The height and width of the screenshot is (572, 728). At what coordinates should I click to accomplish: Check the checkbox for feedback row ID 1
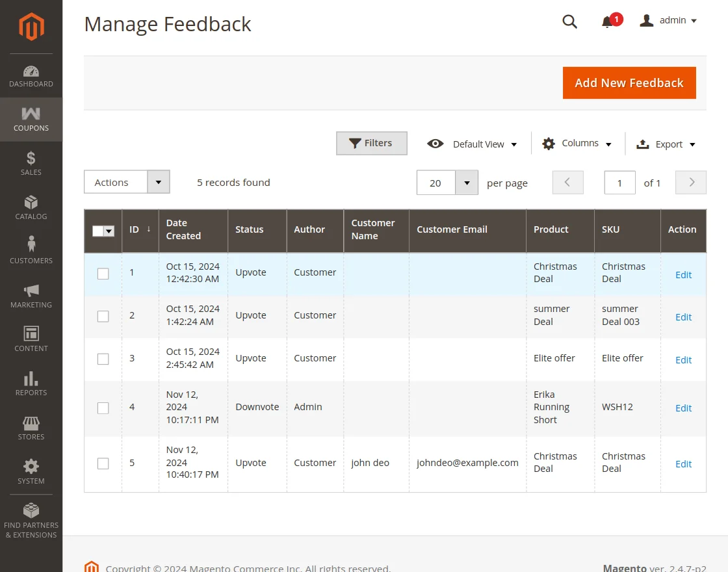(x=103, y=274)
